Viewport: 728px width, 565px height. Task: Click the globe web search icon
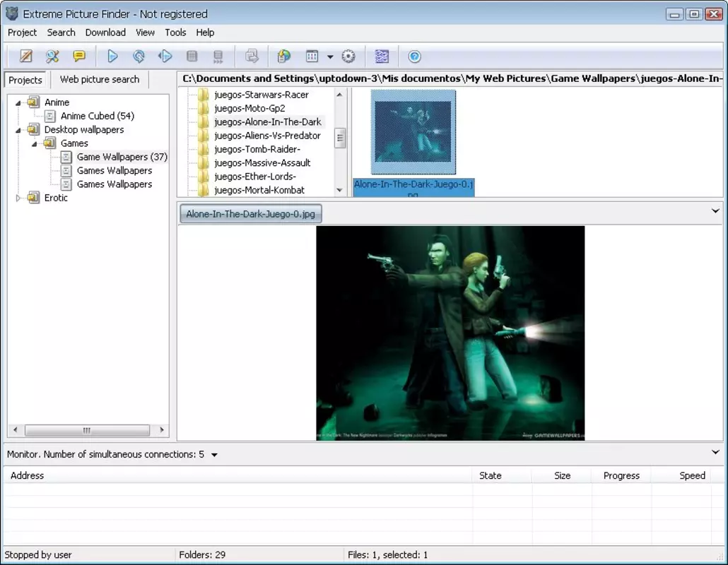pos(283,56)
